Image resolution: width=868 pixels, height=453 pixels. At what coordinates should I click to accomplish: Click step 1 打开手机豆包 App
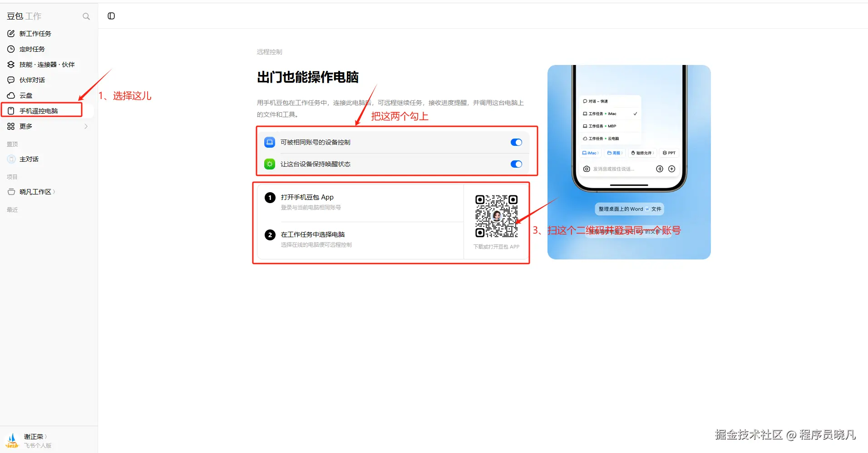307,197
